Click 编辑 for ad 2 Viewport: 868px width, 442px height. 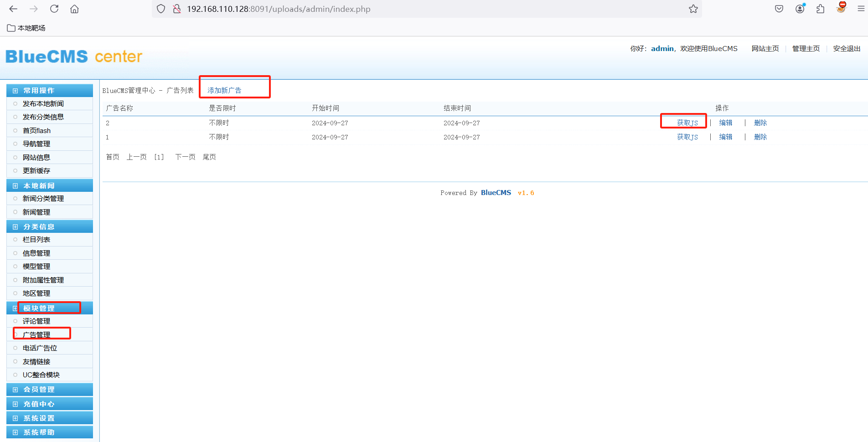pos(726,123)
